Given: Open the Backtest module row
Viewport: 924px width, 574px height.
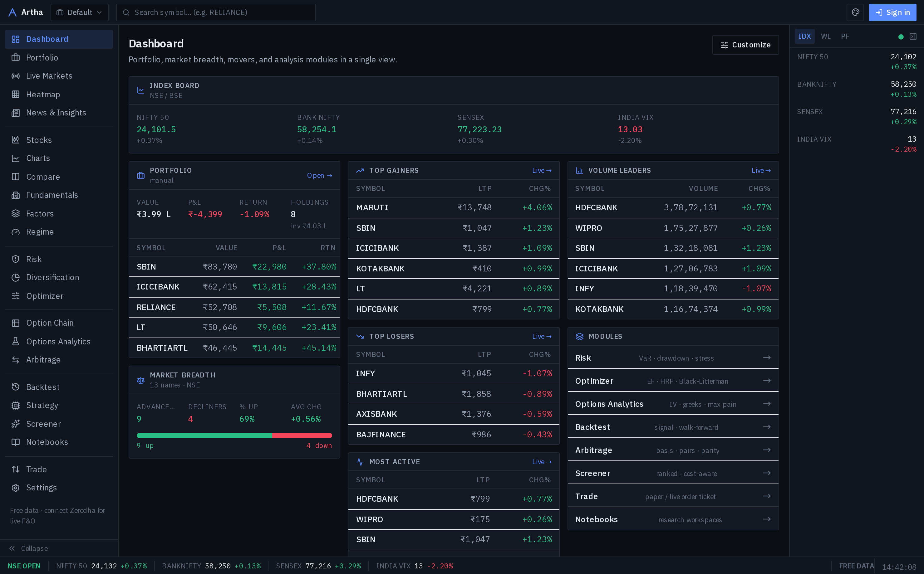Looking at the screenshot, I should pos(673,427).
